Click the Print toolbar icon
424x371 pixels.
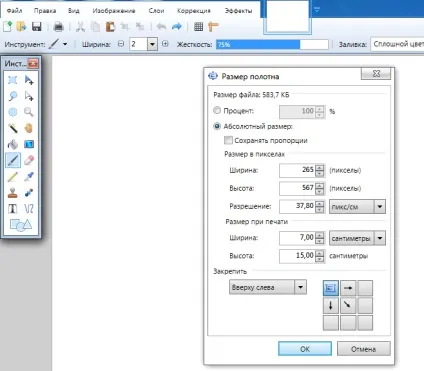coord(58,27)
